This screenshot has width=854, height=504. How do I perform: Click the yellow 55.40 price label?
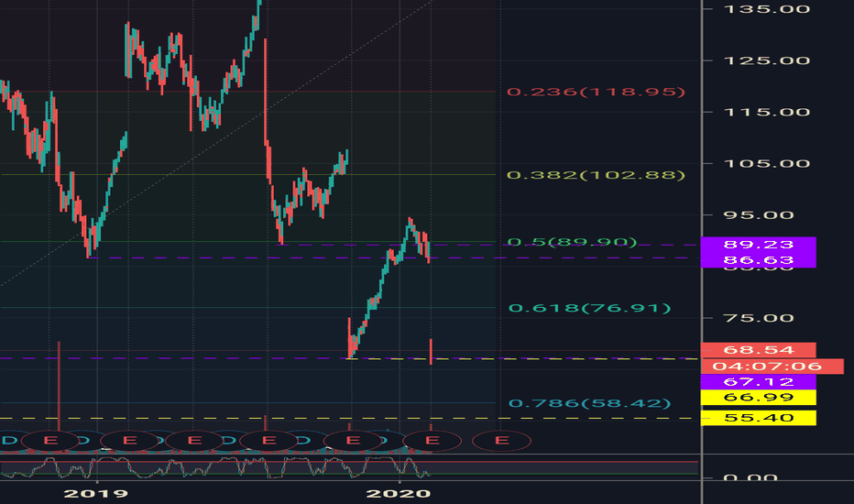pyautogui.click(x=758, y=418)
